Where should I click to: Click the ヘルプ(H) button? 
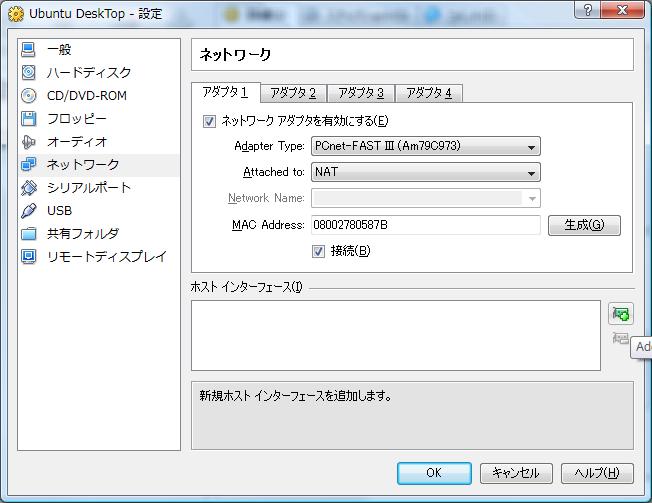click(597, 473)
